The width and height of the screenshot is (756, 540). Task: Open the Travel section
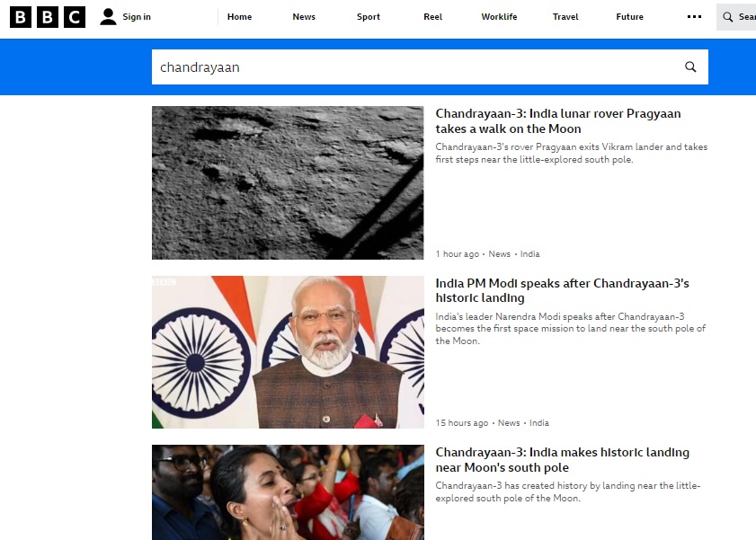tap(565, 17)
